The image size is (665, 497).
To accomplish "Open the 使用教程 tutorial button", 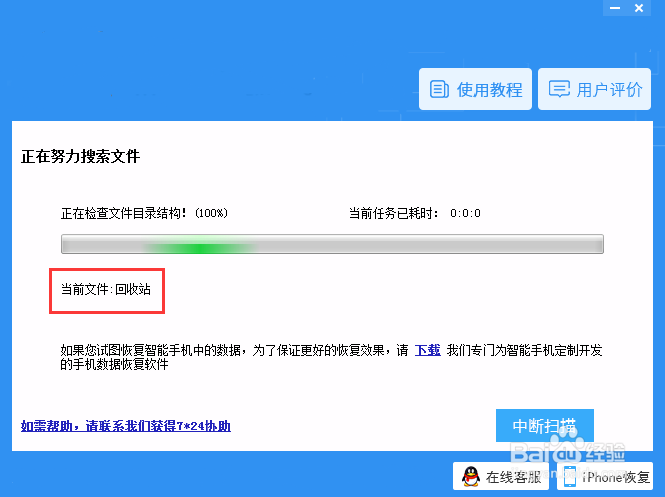I will click(x=475, y=89).
